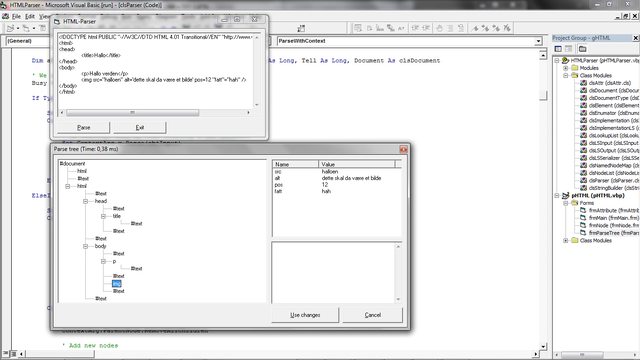Click the horizontal scrollbar thumb in HTML-Parser

133,113
